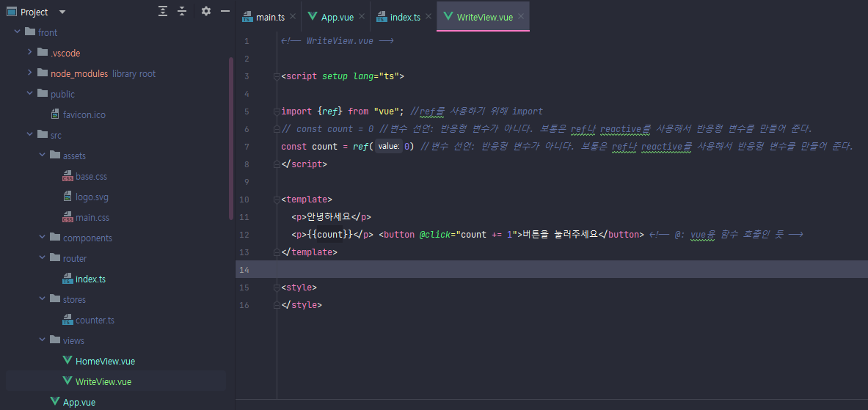Click the Project window icon
Screen dimensions: 868x410
[x=11, y=12]
